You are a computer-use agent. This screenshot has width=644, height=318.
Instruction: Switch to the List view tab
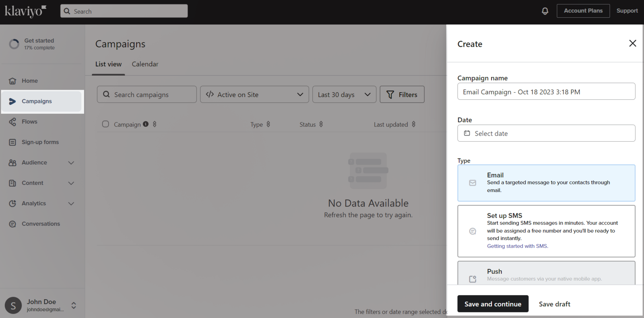(x=108, y=64)
